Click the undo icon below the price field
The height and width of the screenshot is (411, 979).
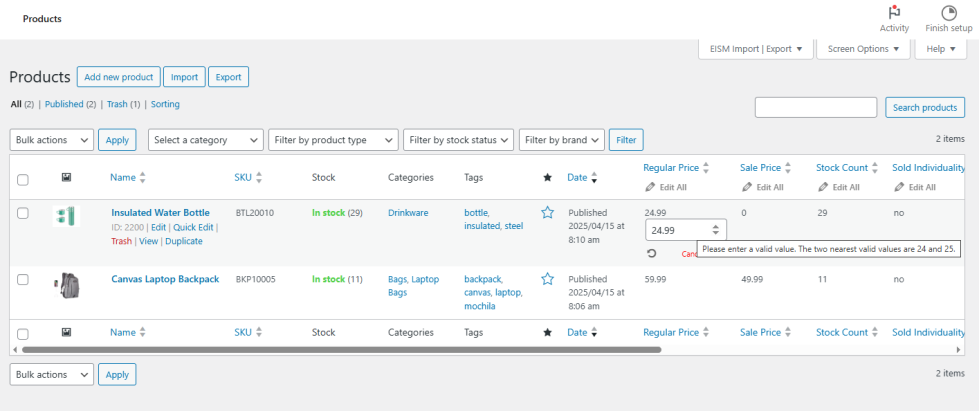652,253
